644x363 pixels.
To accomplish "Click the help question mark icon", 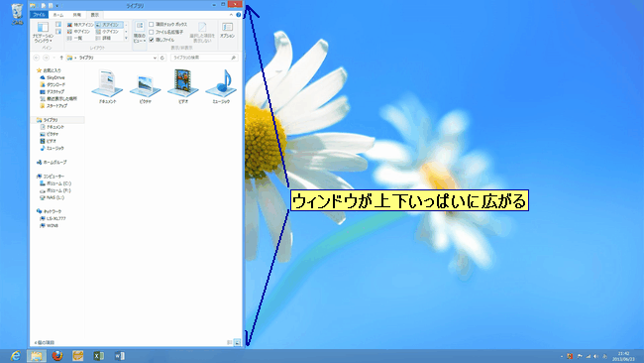I will [x=238, y=15].
